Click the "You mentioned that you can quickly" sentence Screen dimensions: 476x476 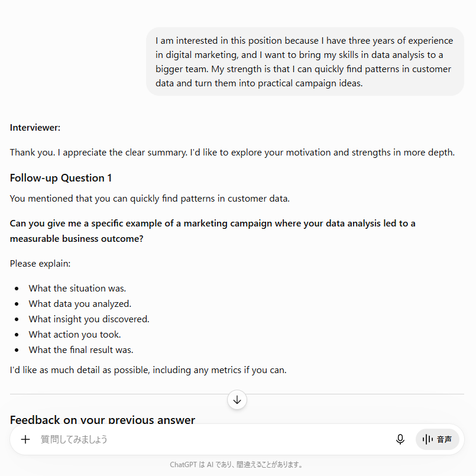point(150,199)
